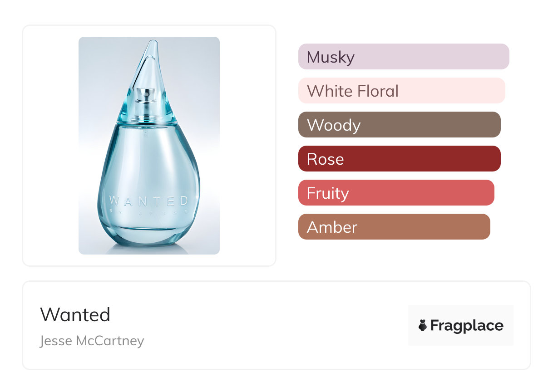This screenshot has width=553, height=392.
Task: Click the bottle's reflection at its base
Action: pyautogui.click(x=148, y=249)
